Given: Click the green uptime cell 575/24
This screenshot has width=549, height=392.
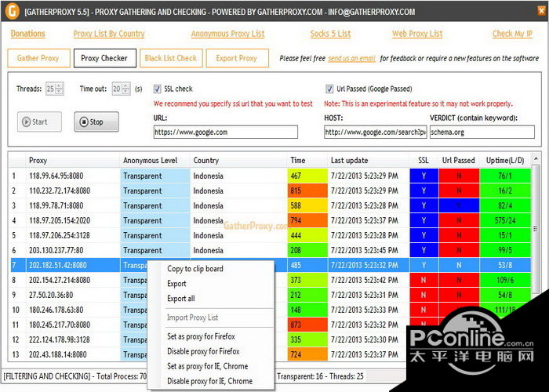Looking at the screenshot, I should click(x=505, y=220).
